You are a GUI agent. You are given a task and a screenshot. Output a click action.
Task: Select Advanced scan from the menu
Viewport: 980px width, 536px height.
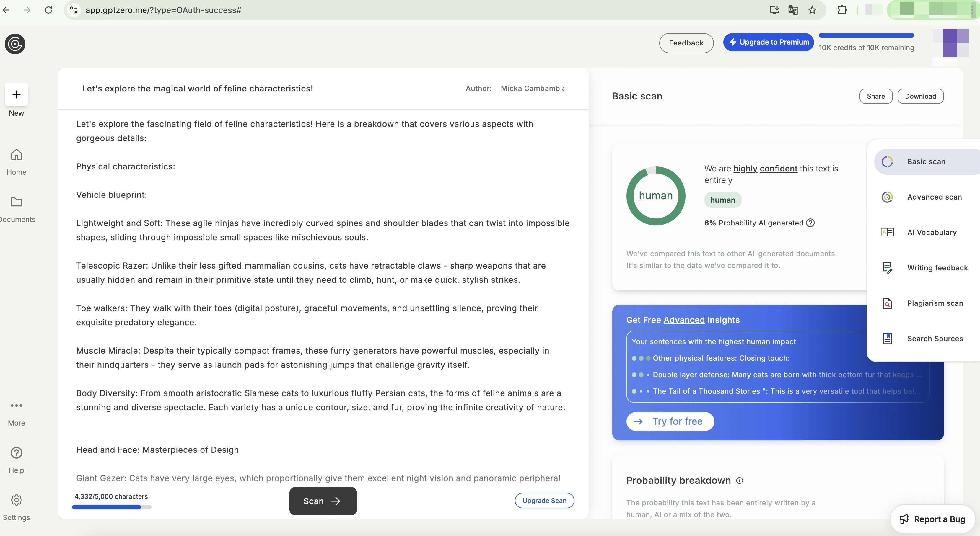[934, 197]
